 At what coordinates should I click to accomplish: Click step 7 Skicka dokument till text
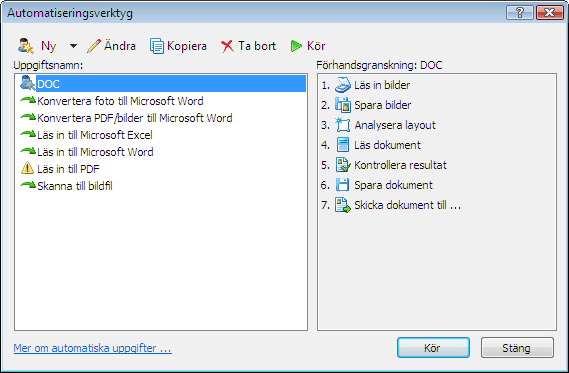(408, 205)
